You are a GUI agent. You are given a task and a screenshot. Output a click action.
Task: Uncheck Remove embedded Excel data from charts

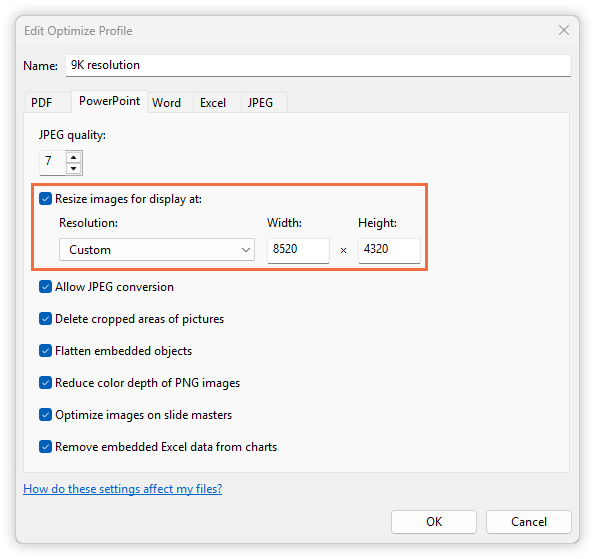click(45, 446)
